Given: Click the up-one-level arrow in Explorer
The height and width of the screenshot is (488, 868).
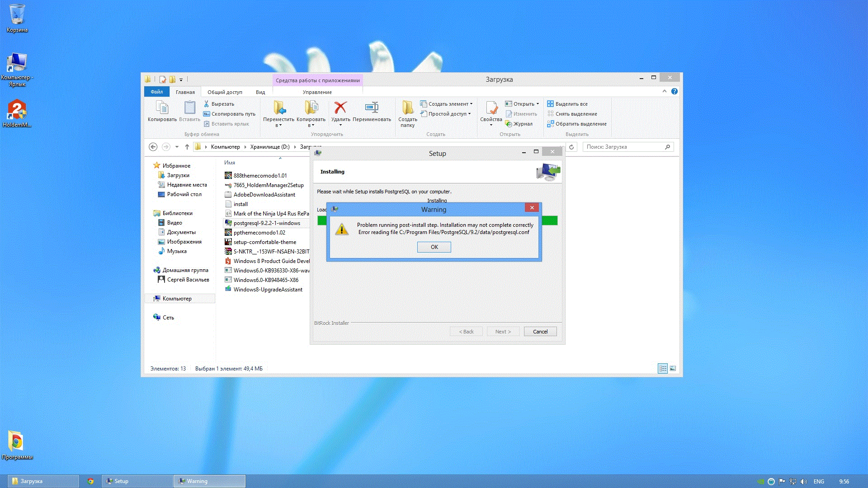Looking at the screenshot, I should pos(187,147).
